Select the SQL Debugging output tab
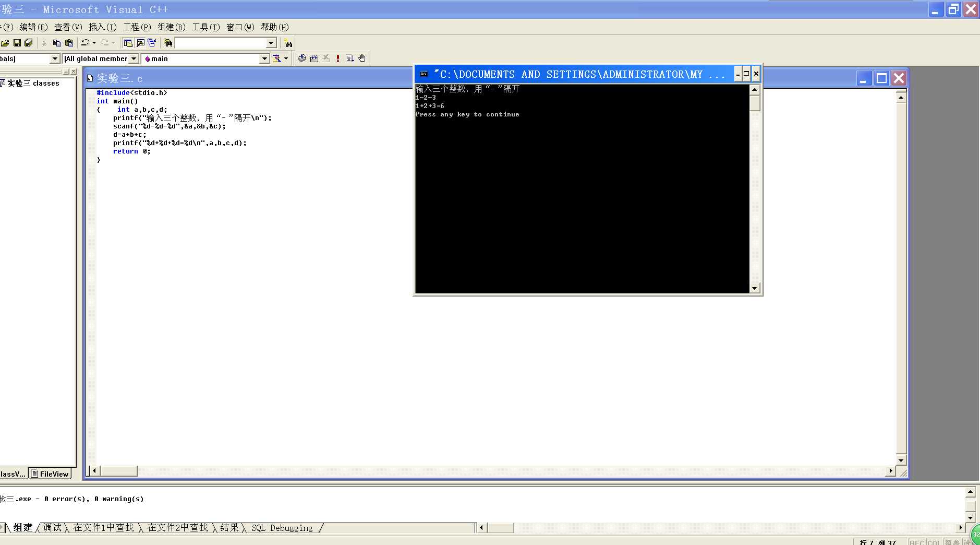 282,528
